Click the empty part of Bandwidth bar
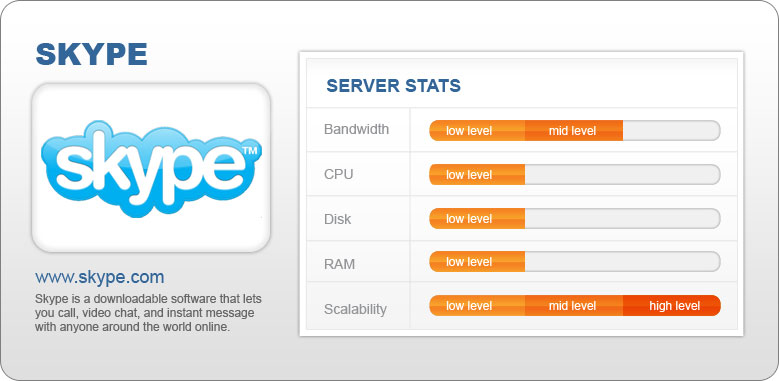This screenshot has height=381, width=779. [672, 131]
